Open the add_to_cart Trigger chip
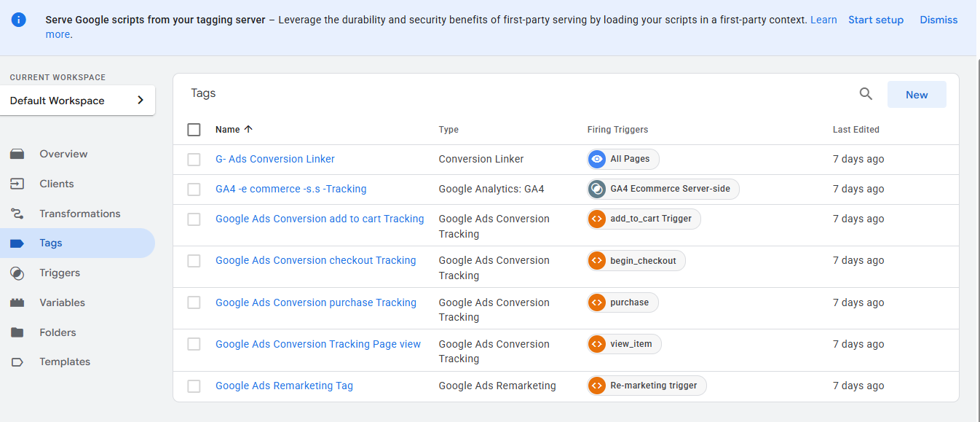 (644, 219)
